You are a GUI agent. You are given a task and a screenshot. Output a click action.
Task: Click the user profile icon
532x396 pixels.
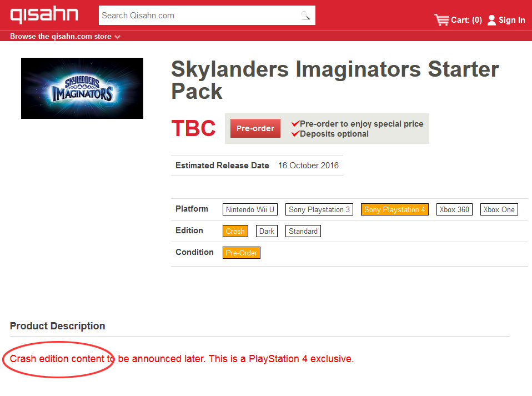tap(491, 21)
